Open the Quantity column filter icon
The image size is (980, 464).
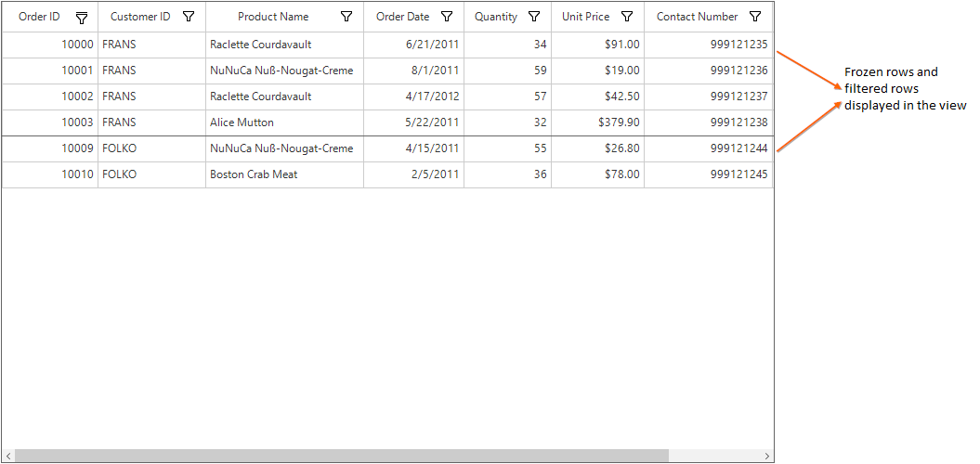point(534,17)
